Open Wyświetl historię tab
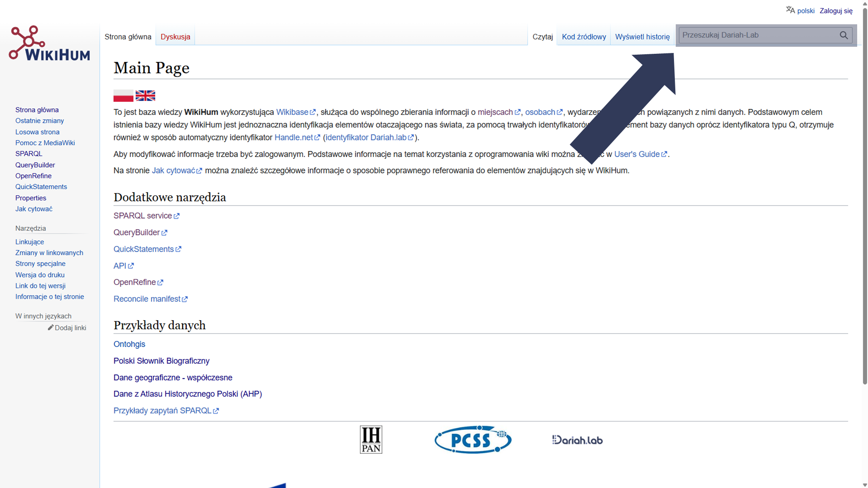868x488 pixels. 642,37
